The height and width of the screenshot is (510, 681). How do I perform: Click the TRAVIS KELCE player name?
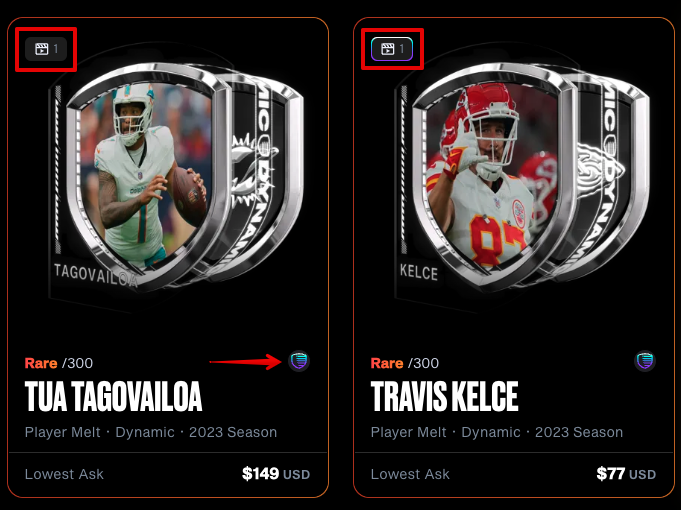445,396
